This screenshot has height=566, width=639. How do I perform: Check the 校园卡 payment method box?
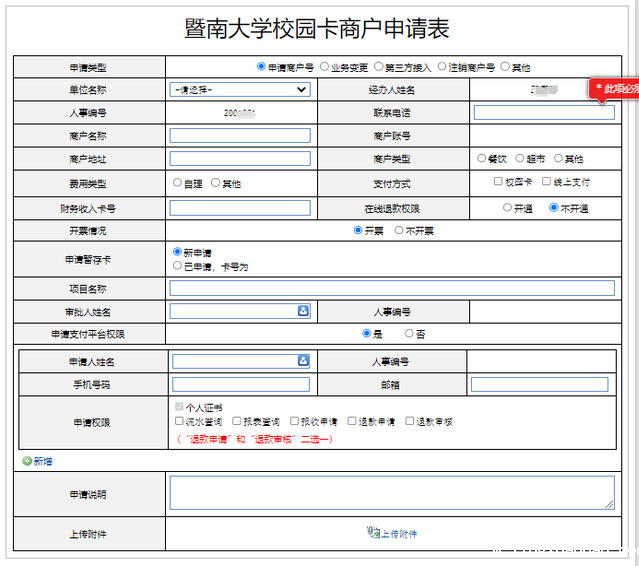pyautogui.click(x=498, y=181)
